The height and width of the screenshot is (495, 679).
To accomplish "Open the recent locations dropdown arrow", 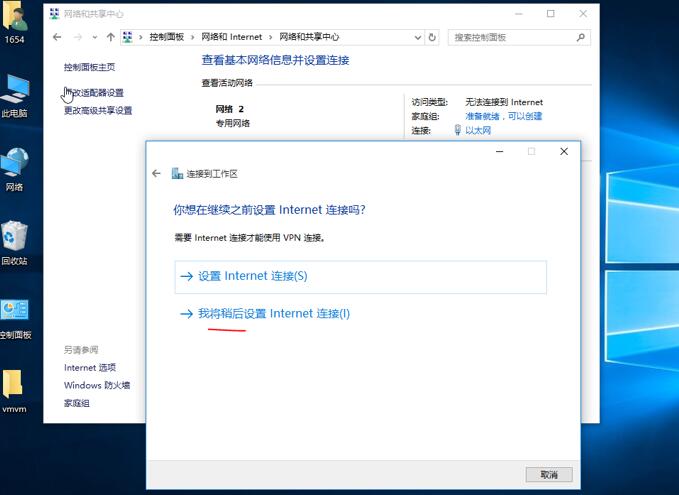I will pos(94,37).
